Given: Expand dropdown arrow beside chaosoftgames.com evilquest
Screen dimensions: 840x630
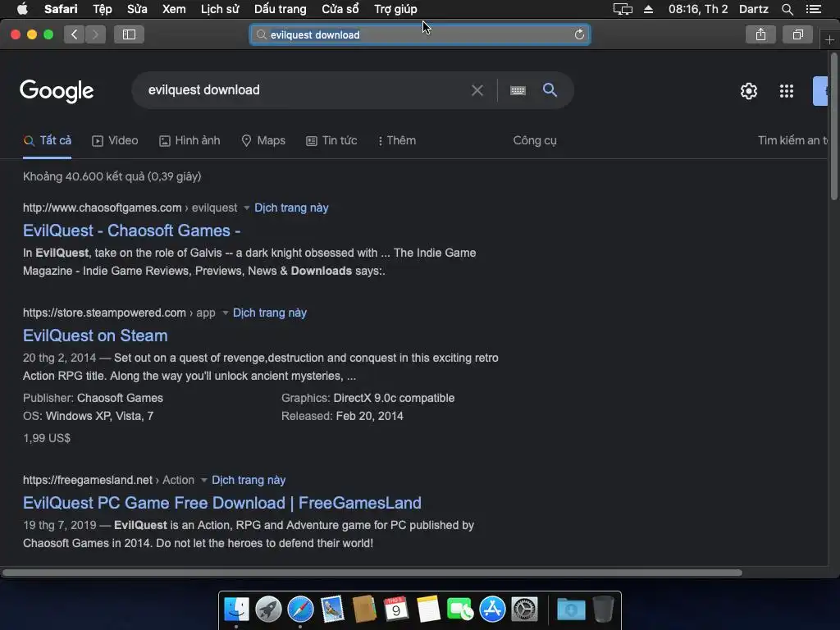Looking at the screenshot, I should [x=246, y=208].
